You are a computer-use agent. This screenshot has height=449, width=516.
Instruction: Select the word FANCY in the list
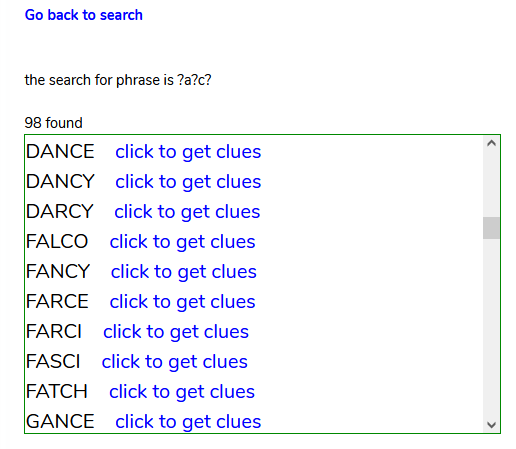point(58,272)
